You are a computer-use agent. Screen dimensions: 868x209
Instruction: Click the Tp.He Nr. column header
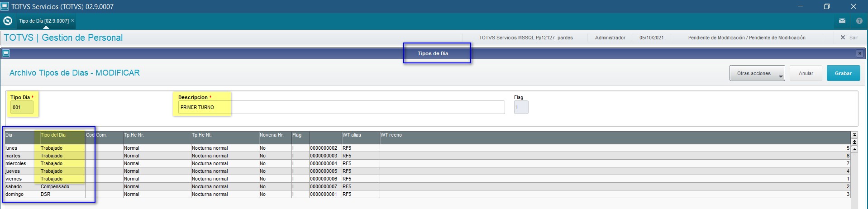(157, 138)
